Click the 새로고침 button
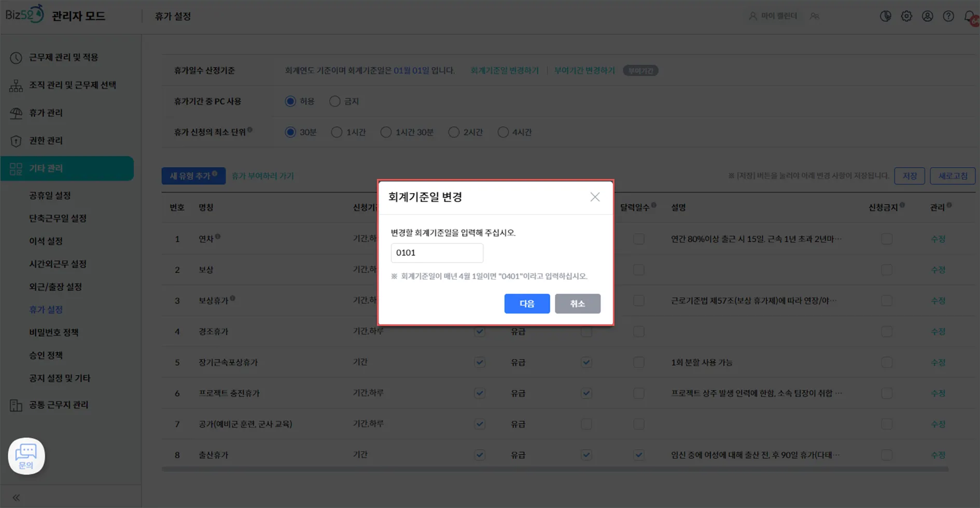 click(953, 176)
